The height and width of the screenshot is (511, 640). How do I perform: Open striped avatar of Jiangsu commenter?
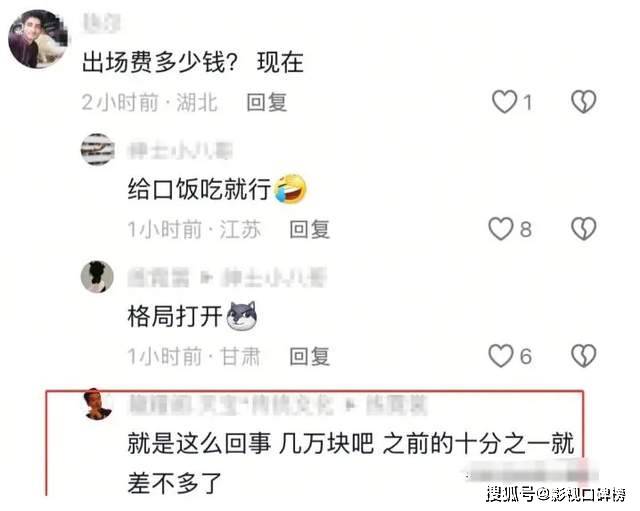98,149
